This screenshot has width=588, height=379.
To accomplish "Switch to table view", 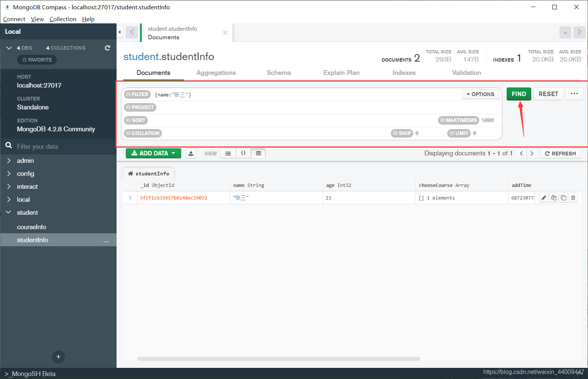I will point(258,153).
